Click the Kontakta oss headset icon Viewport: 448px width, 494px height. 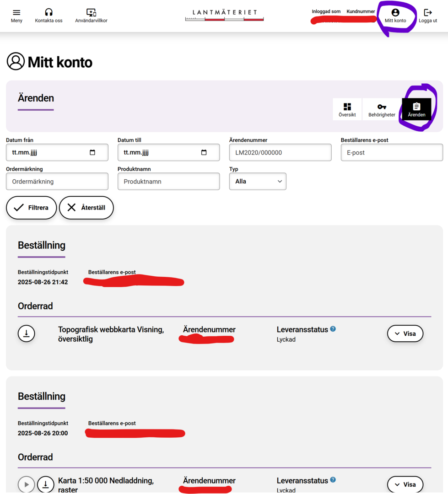pyautogui.click(x=49, y=13)
